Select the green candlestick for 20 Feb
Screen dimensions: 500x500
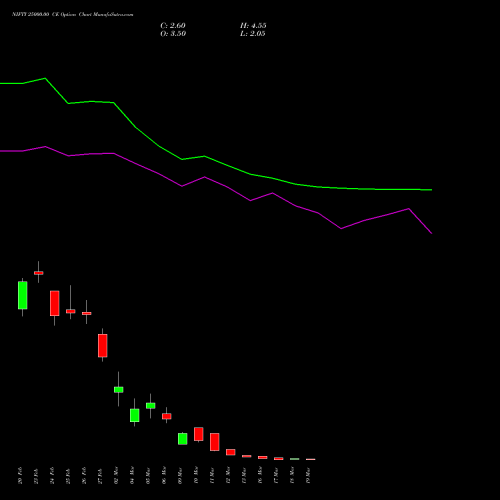click(23, 295)
